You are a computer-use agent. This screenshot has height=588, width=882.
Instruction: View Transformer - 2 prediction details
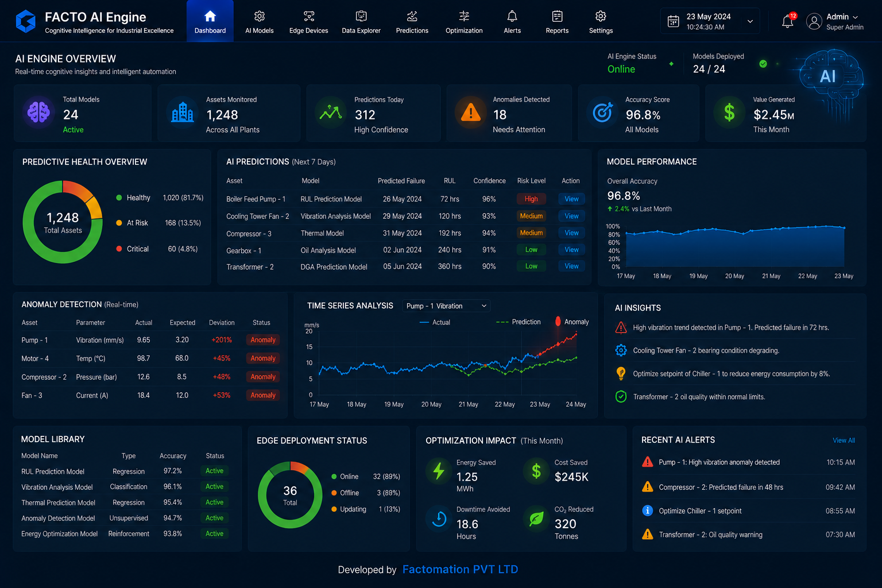571,266
